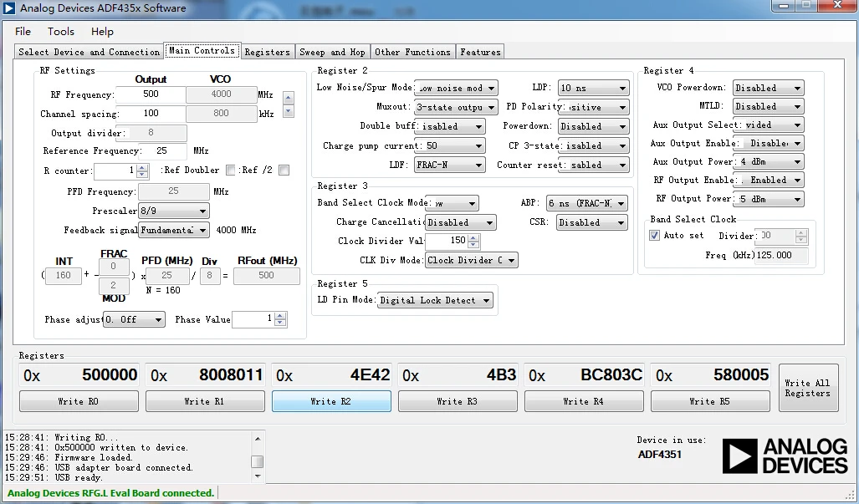
Task: Click the RF Frequency up arrow button
Action: pos(289,98)
